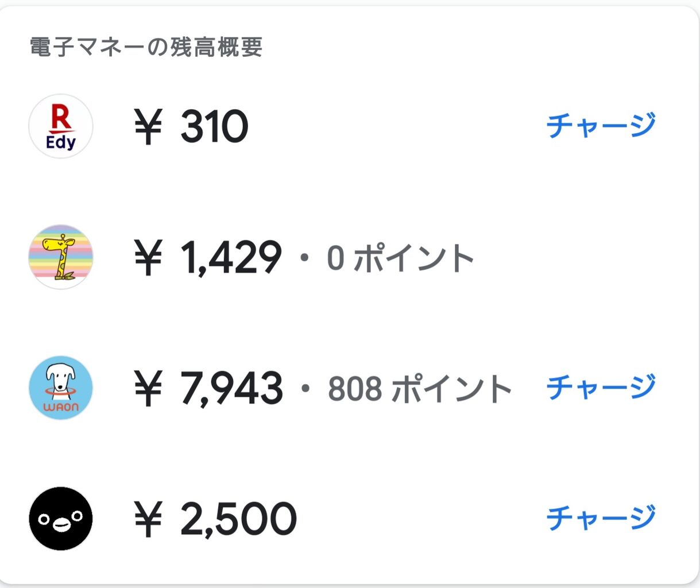Tap the nanaco giraffe icon
700x588 pixels.
[61, 257]
